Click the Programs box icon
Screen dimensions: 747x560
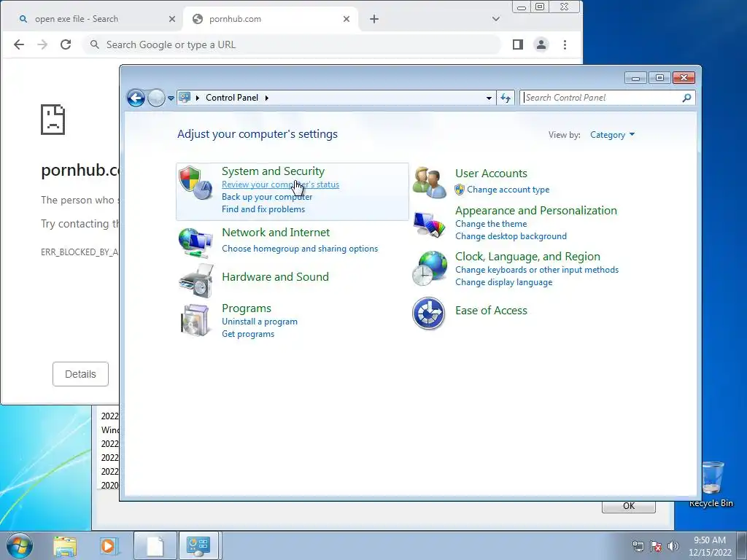tap(196, 320)
